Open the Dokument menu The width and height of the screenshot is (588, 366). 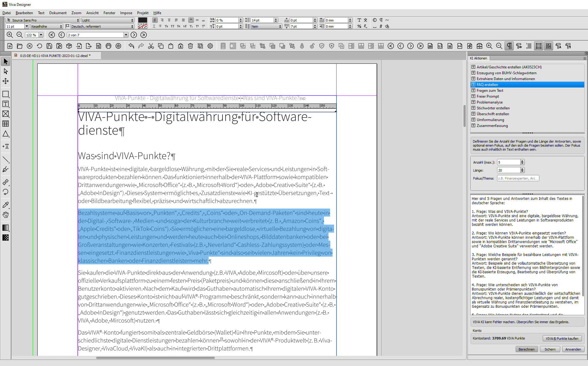point(58,13)
